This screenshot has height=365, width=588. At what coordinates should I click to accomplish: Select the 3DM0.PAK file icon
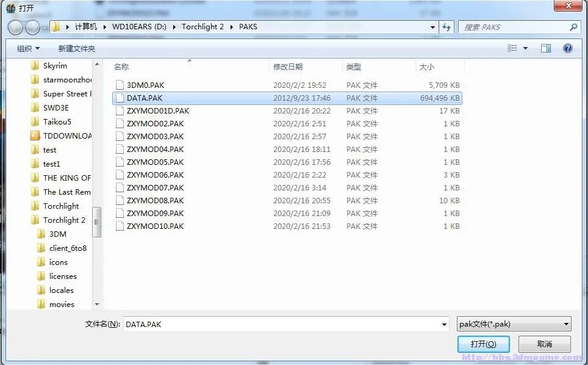pyautogui.click(x=120, y=85)
